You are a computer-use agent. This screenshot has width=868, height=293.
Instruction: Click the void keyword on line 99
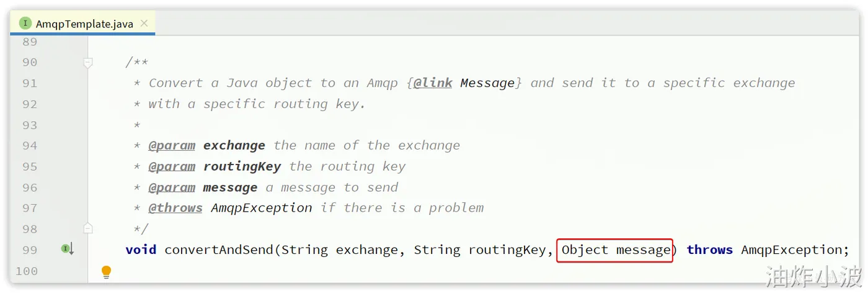click(141, 250)
